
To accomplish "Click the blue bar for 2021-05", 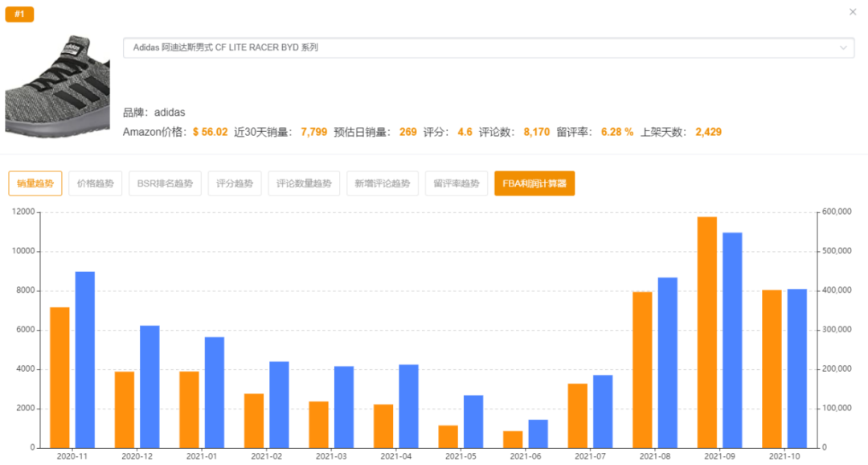I will pos(474,422).
